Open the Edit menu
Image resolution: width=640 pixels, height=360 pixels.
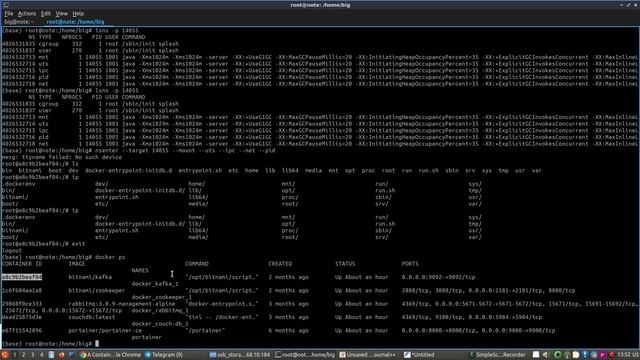pyautogui.click(x=45, y=13)
